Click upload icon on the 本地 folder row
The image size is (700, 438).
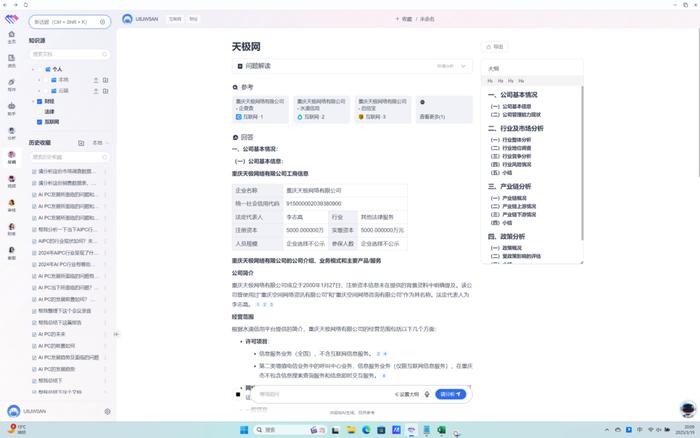click(x=96, y=80)
